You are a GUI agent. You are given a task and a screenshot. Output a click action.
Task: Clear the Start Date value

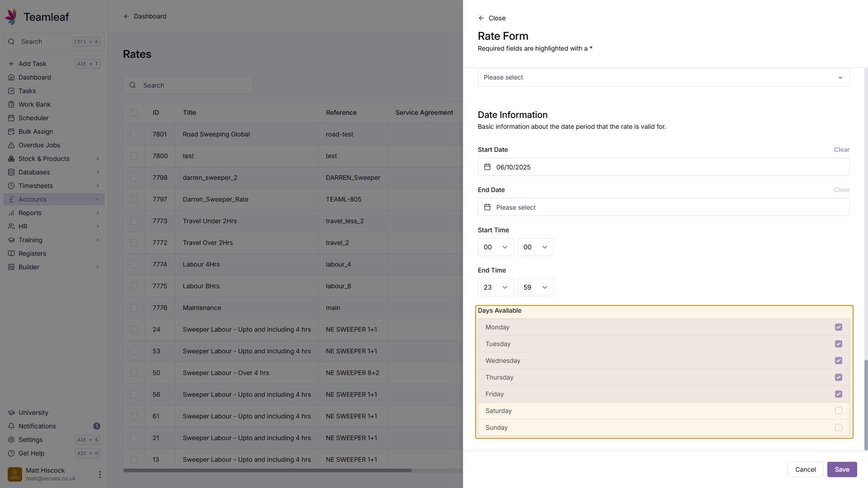pyautogui.click(x=841, y=150)
